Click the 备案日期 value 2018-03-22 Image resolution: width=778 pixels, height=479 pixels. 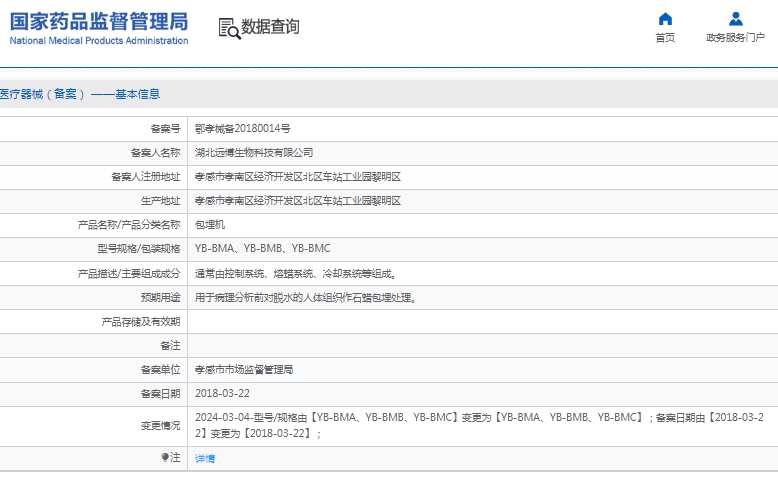[x=222, y=393]
